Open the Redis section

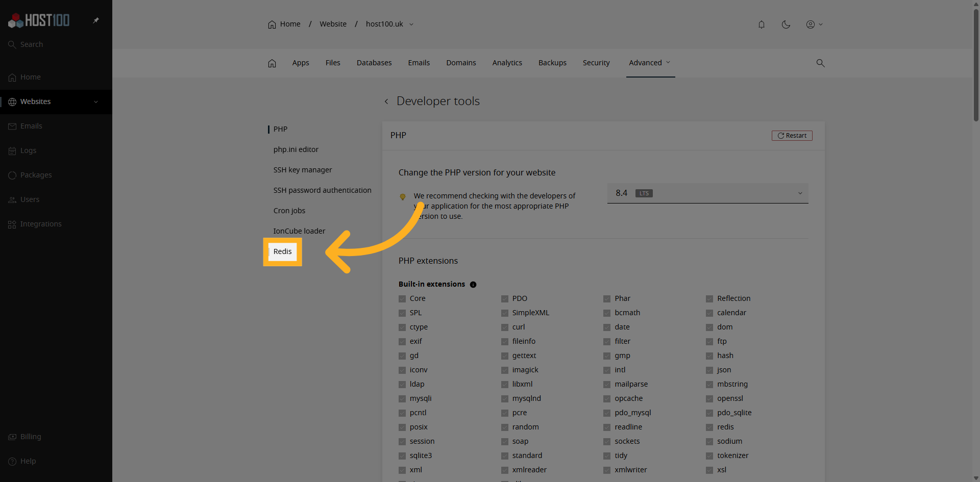point(282,251)
